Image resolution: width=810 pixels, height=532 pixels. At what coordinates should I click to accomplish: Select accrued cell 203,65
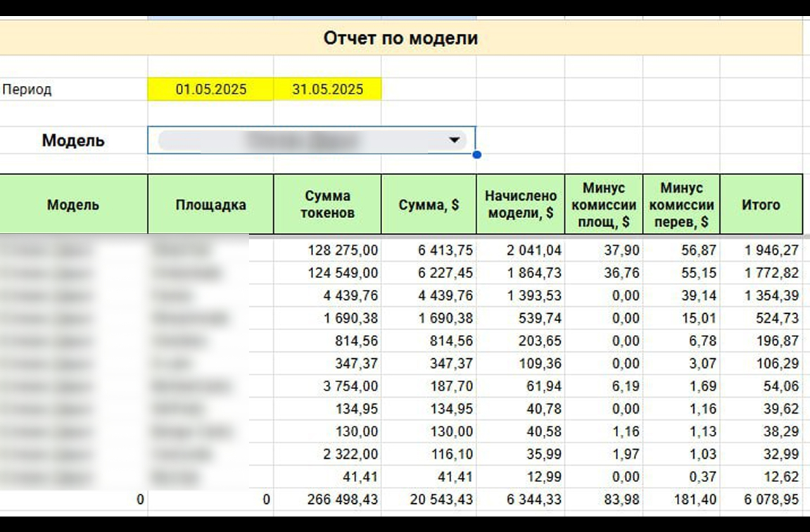point(521,341)
